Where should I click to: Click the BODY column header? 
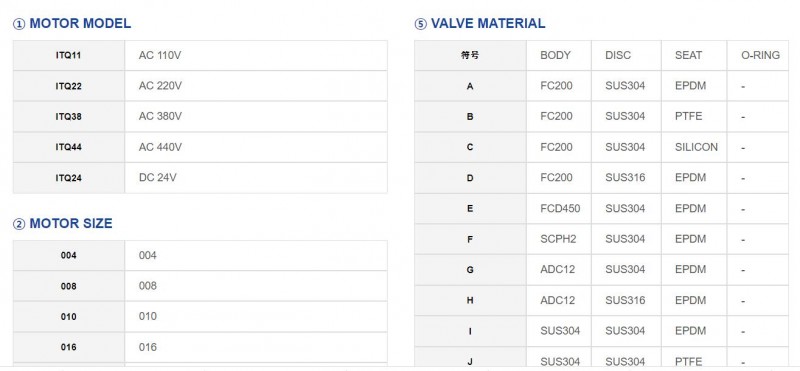pos(559,56)
